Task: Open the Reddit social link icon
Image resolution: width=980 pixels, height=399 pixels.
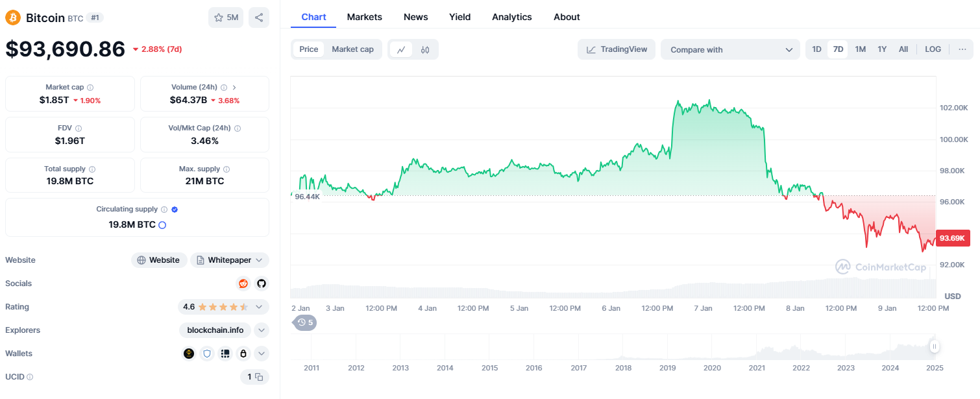Action: [243, 284]
